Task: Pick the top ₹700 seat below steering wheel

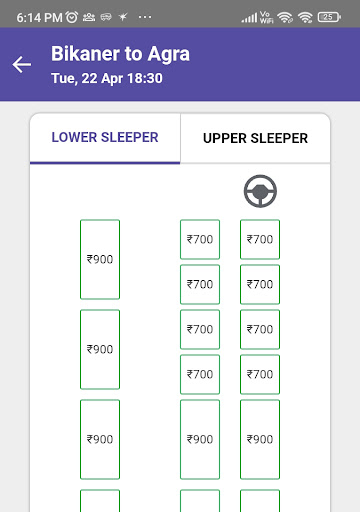Action: [260, 239]
